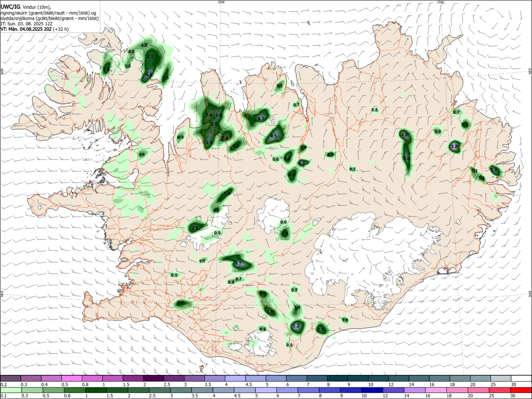Pick the dusky purple swatch labeled 0.2
The height and width of the screenshot is (399, 532).
(x=10, y=378)
